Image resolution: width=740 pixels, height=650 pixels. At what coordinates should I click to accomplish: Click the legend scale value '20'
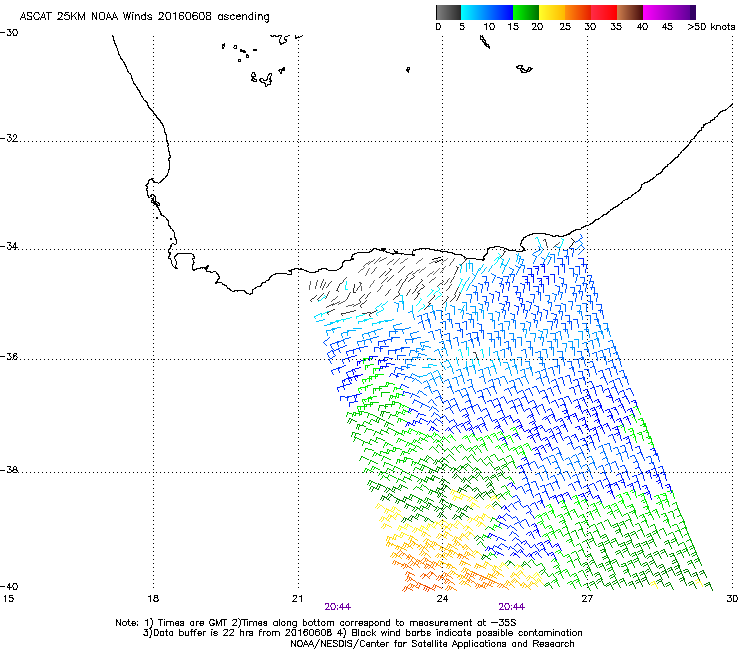click(537, 27)
